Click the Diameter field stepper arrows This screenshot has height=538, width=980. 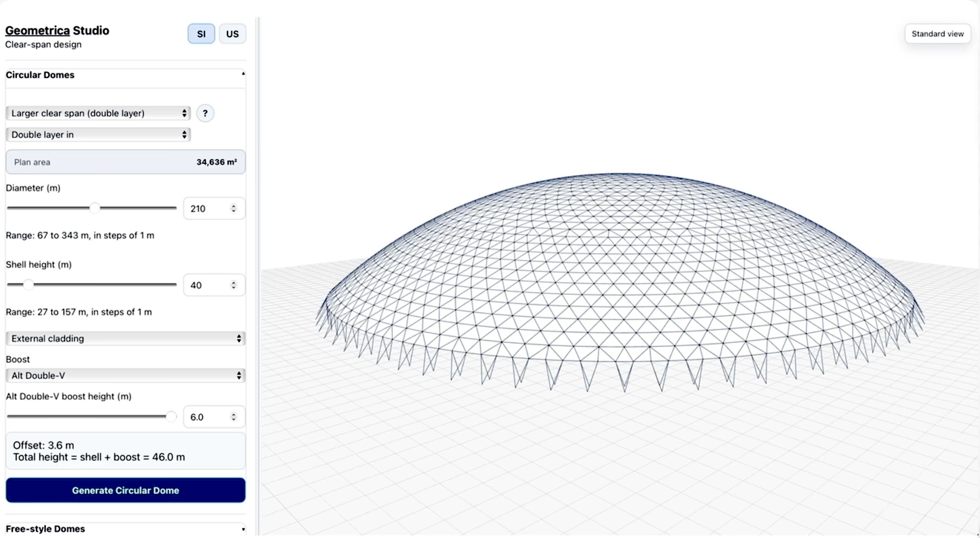(x=234, y=208)
